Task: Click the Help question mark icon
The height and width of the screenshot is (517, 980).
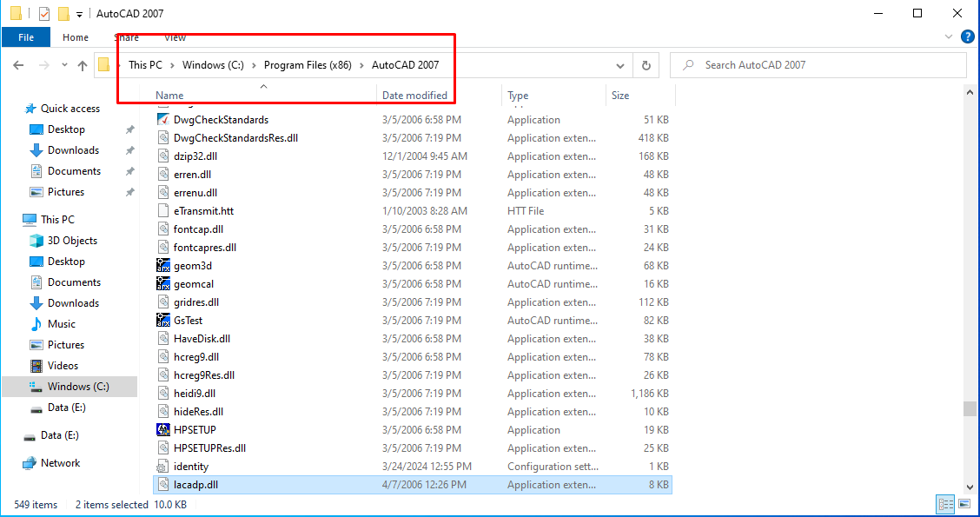Action: pos(967,37)
